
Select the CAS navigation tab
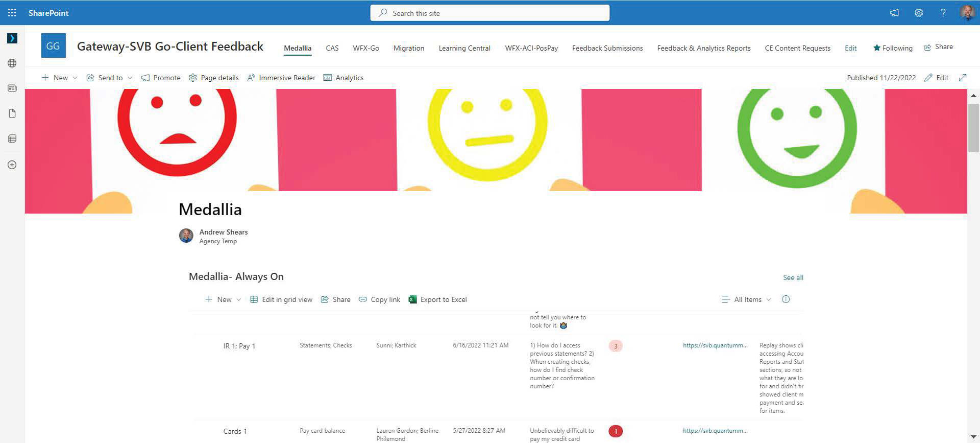point(332,48)
